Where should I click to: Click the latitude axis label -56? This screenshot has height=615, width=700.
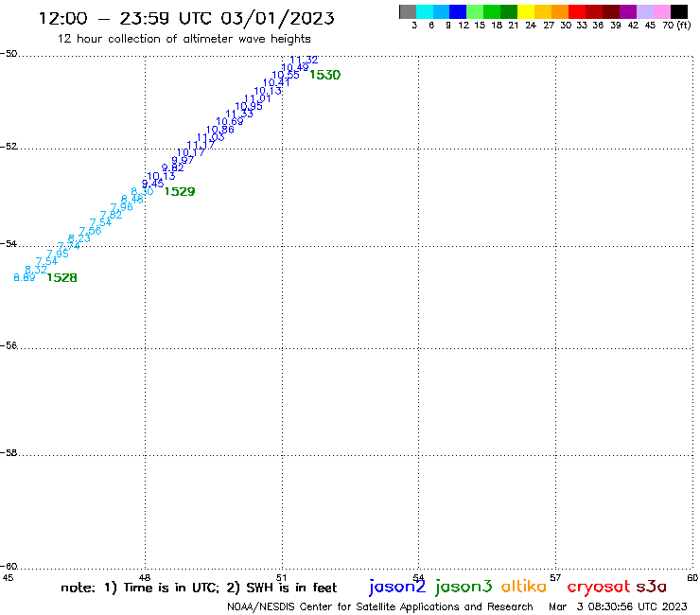tap(9, 345)
